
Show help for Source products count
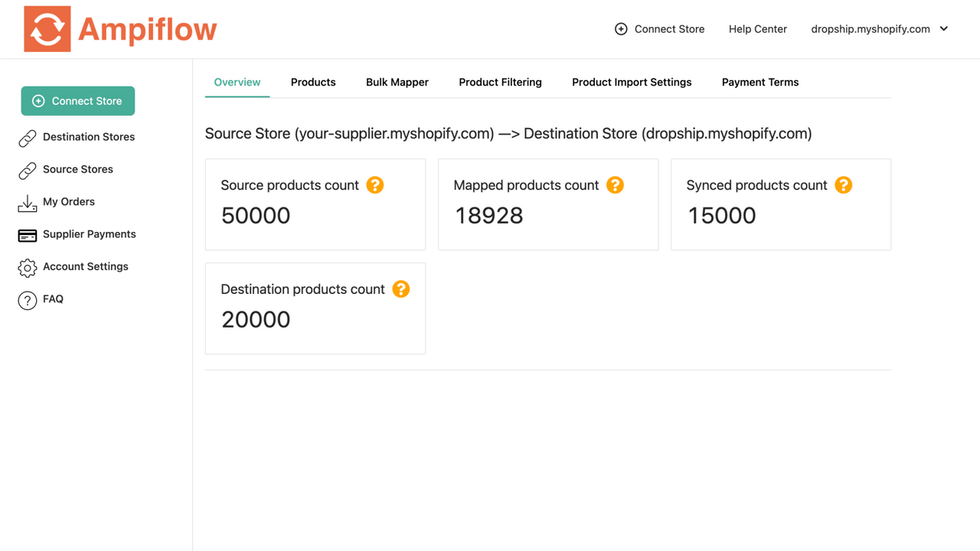[x=375, y=185]
